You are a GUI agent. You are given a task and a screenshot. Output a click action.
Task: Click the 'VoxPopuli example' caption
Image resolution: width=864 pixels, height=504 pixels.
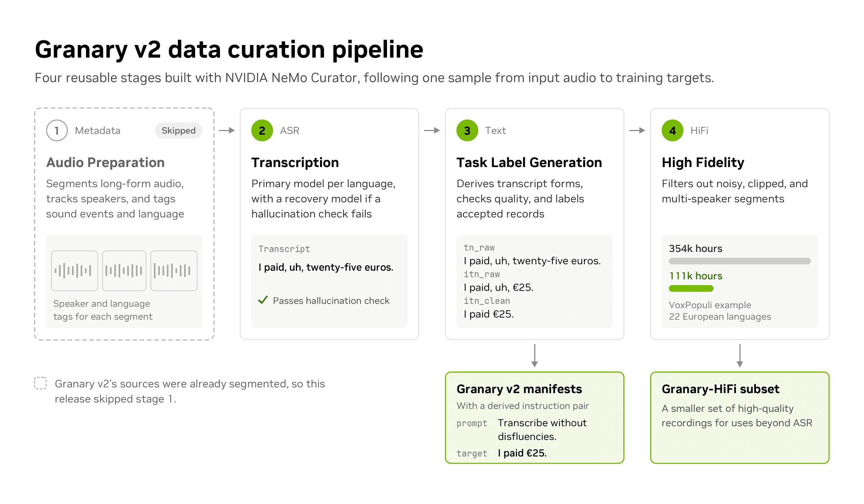710,305
